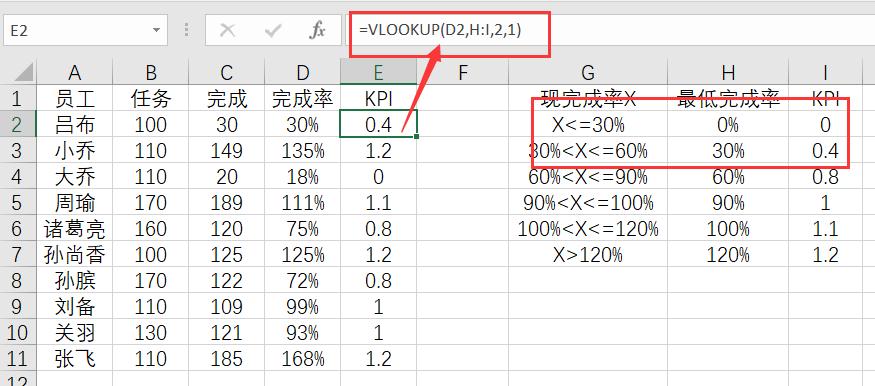
Task: Select the cell with name 诸葛亮
Action: pos(75,228)
